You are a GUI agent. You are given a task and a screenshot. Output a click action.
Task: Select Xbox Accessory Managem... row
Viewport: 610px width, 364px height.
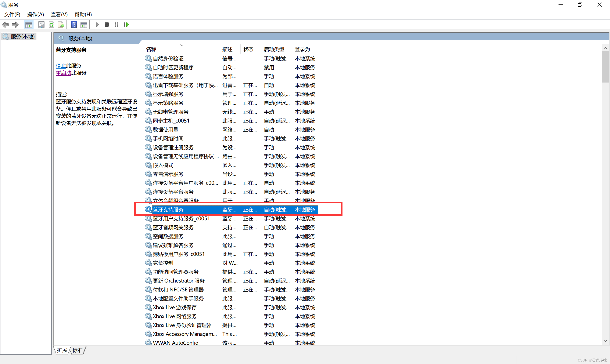pyautogui.click(x=231, y=334)
